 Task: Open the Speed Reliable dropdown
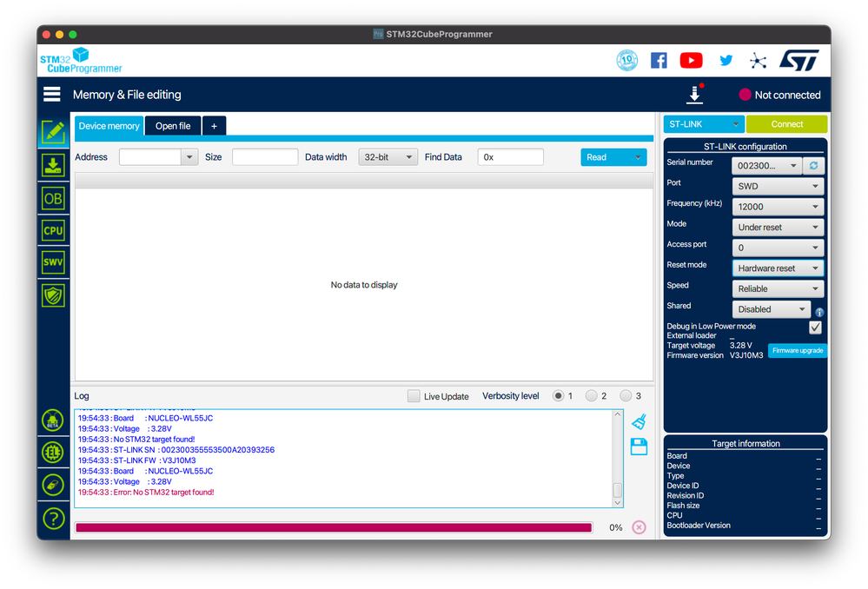[x=778, y=288]
